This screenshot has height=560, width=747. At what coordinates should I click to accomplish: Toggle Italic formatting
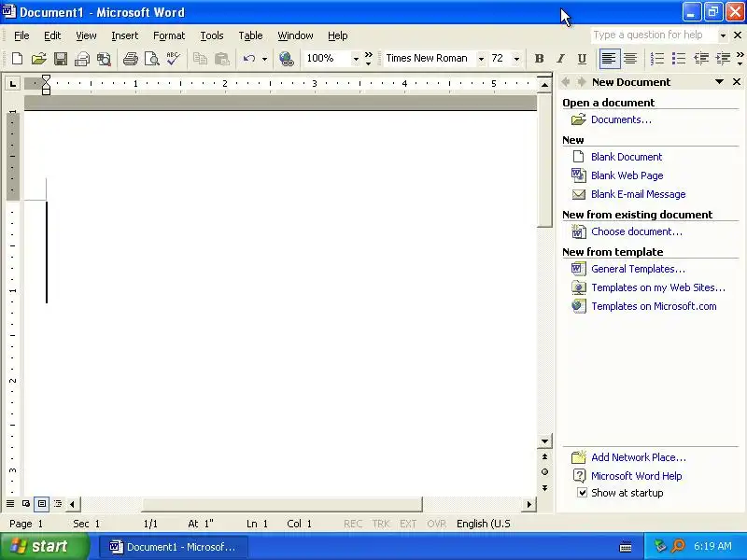click(x=561, y=59)
